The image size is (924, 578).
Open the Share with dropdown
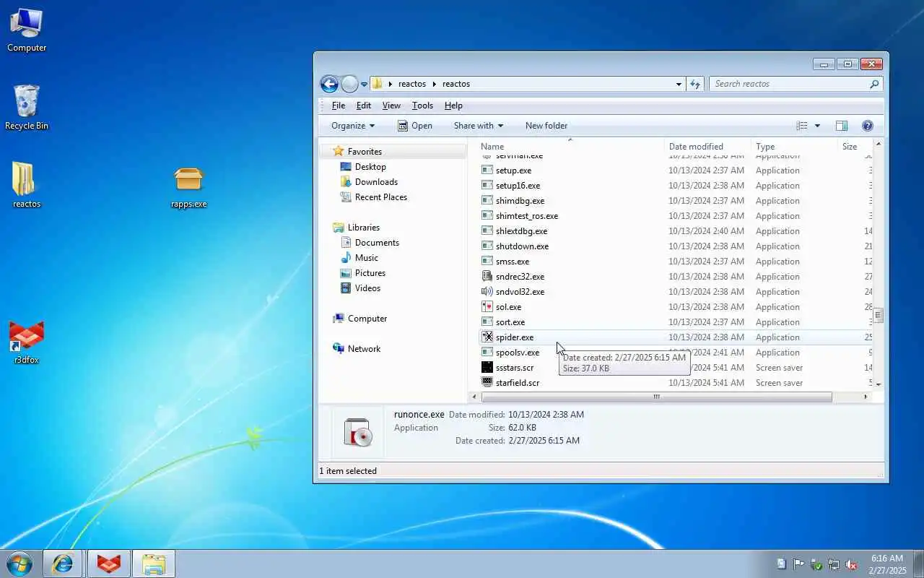(478, 126)
